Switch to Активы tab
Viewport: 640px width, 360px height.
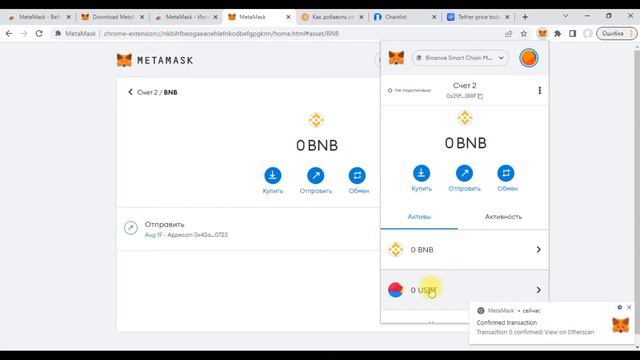click(x=419, y=217)
